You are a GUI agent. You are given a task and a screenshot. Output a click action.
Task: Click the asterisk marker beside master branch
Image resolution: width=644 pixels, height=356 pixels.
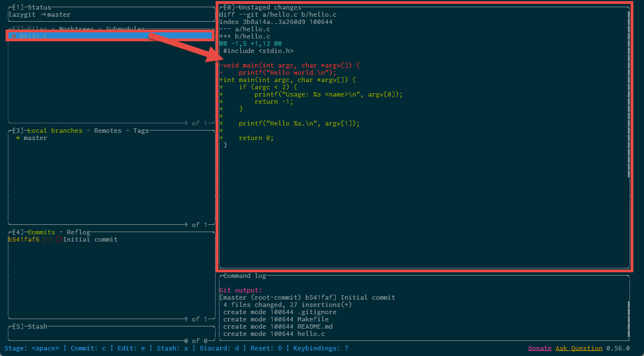tap(18, 138)
